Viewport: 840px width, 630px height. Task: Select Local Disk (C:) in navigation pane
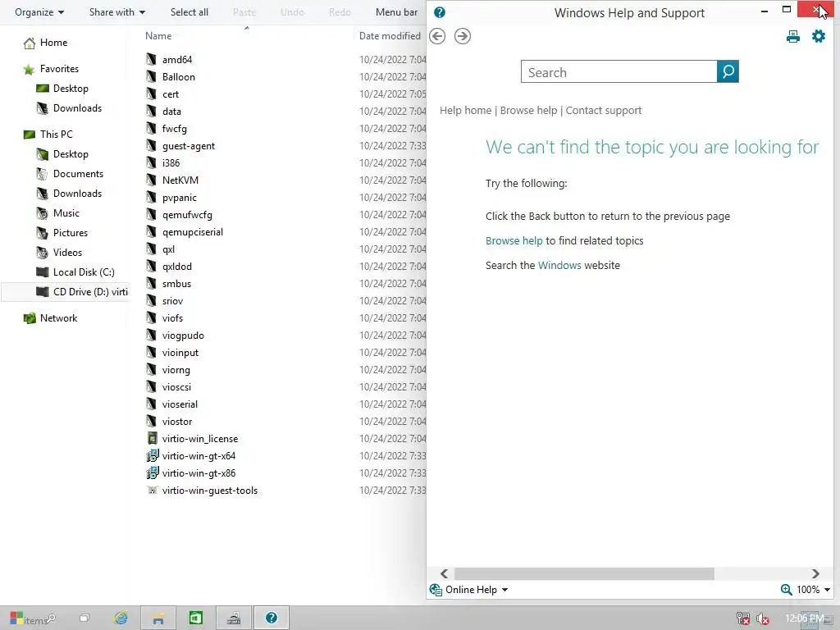click(84, 272)
